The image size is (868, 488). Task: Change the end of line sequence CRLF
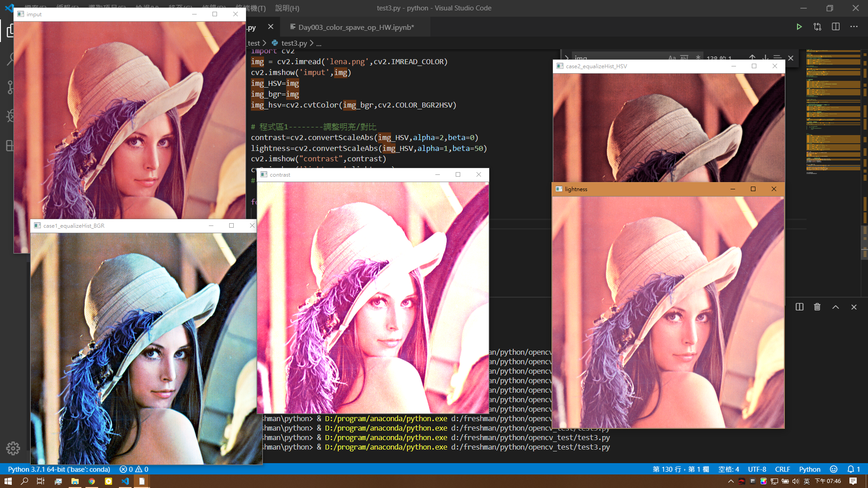click(x=783, y=469)
